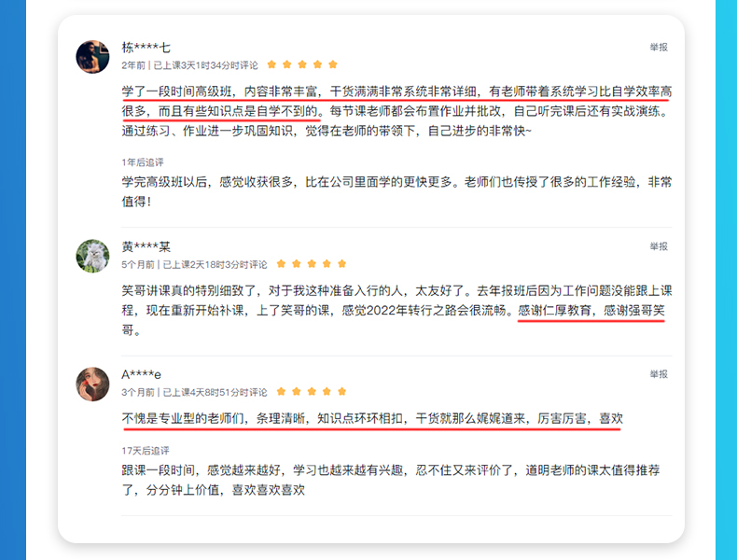Click the third star of 栋****七's rating
Image resolution: width=737 pixels, height=560 pixels.
pos(302,64)
